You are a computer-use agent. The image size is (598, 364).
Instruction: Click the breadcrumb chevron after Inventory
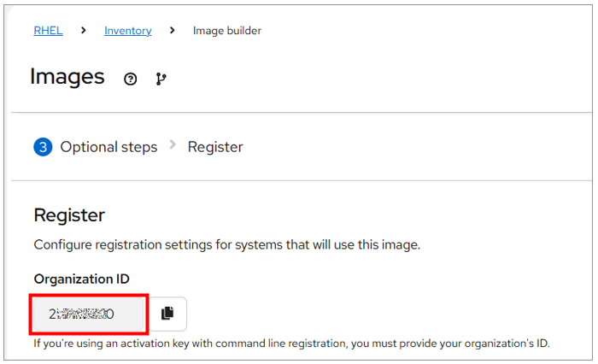coord(173,31)
